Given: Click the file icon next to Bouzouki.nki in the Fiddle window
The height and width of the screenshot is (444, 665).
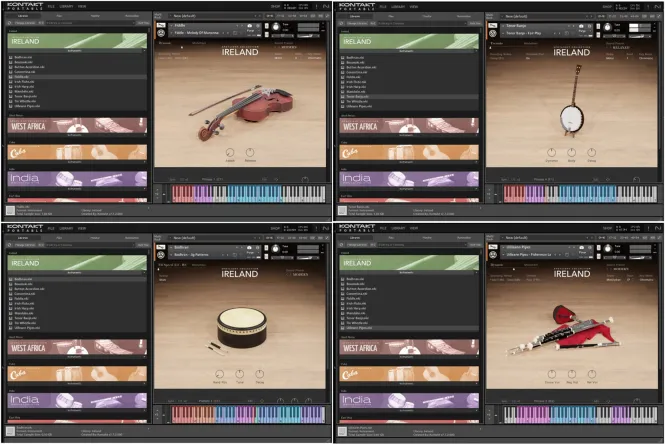Looking at the screenshot, I should pyautogui.click(x=11, y=62).
